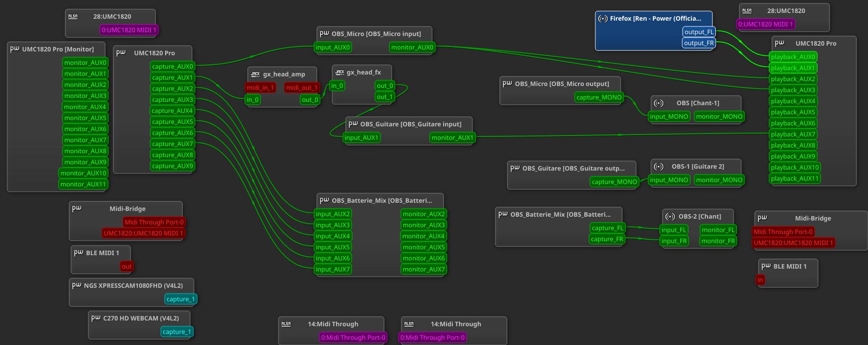Click the PipeWire icon of C270 HD WEBCAM node

tap(96, 318)
